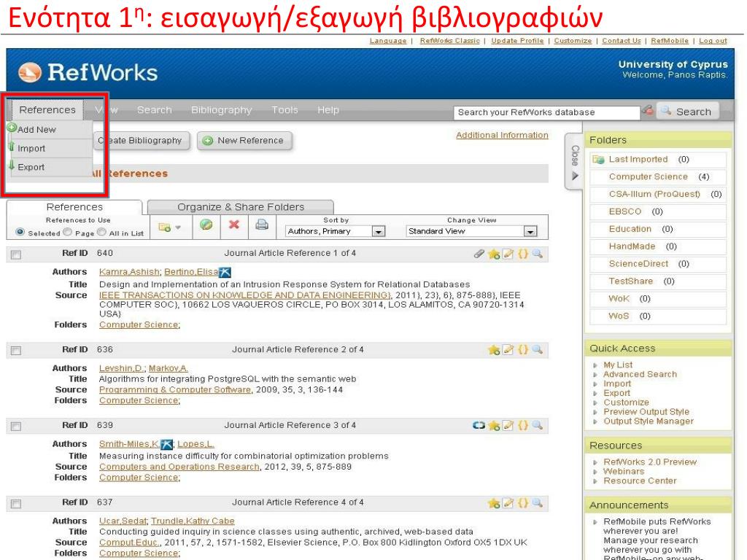The height and width of the screenshot is (560, 747).
Task: Open the RefWorks Classic link
Action: (x=449, y=41)
